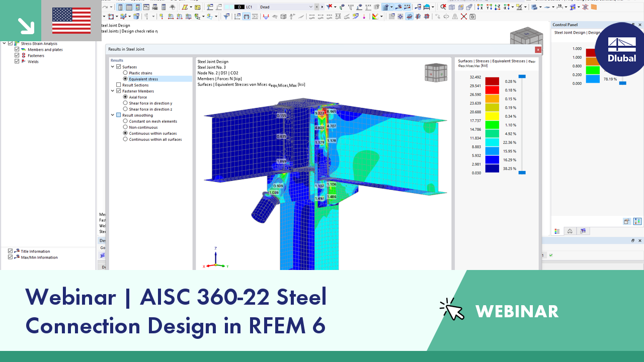Click the dark blue 0.030 legend color swatch
The height and width of the screenshot is (362, 644).
492,168
